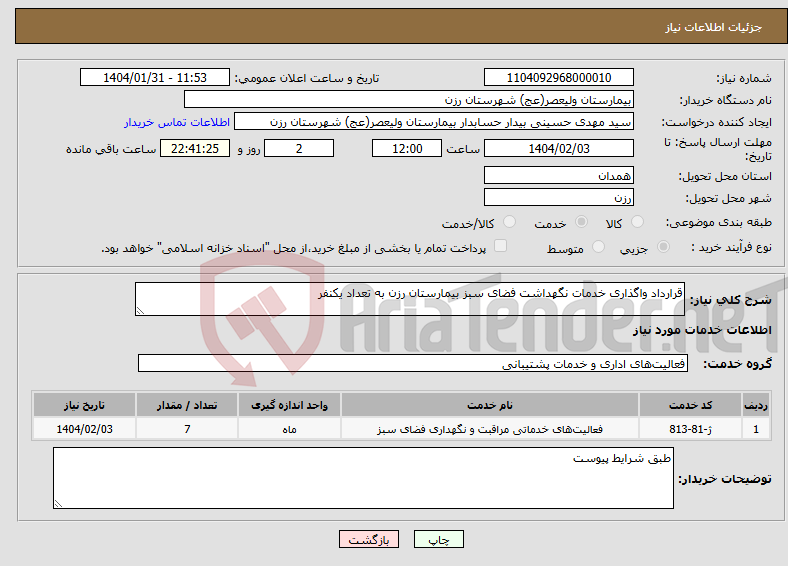Click row number cell 1
The height and width of the screenshot is (566, 788).
coord(756,429)
